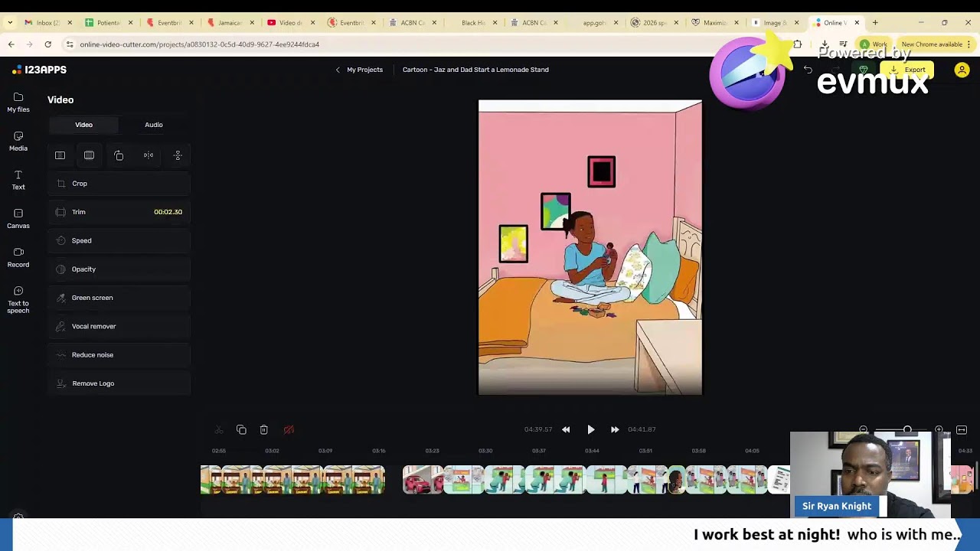The height and width of the screenshot is (551, 980).
Task: Open Chrome downloads
Action: point(825,44)
